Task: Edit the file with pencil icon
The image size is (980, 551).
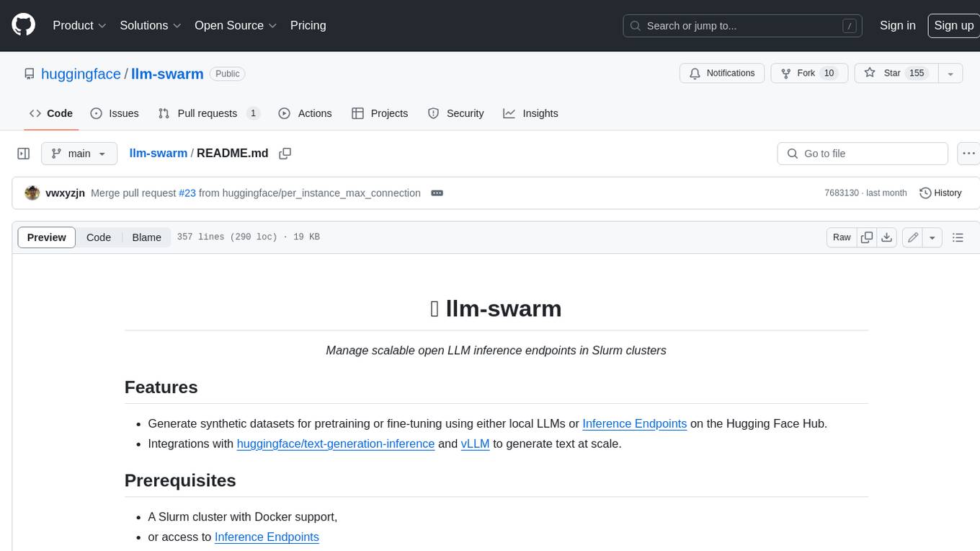Action: pos(913,237)
